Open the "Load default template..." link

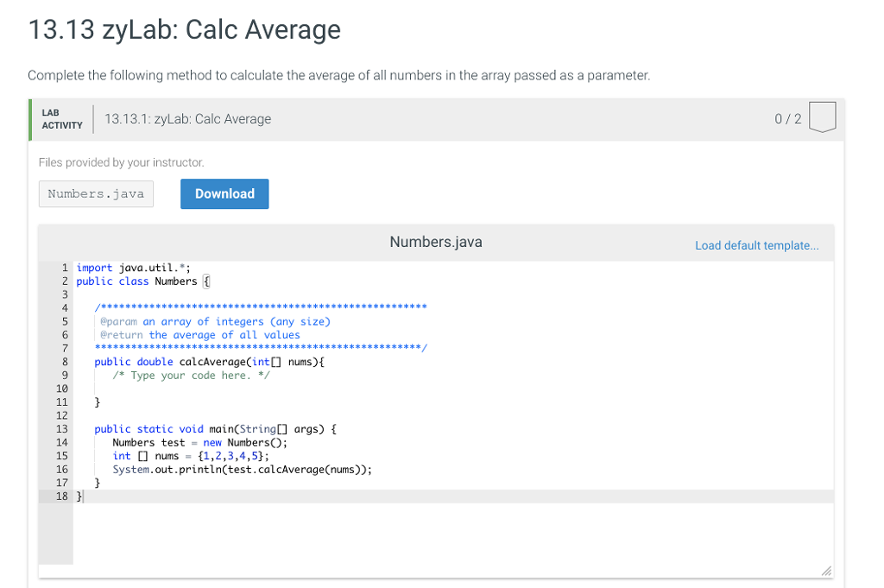(756, 245)
